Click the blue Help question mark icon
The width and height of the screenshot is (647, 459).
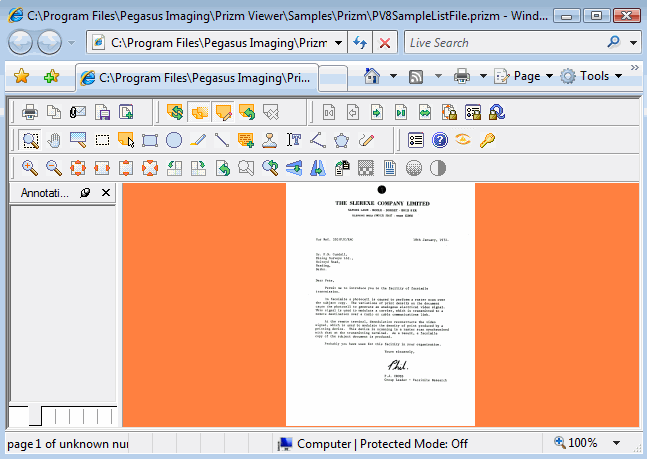pos(439,140)
